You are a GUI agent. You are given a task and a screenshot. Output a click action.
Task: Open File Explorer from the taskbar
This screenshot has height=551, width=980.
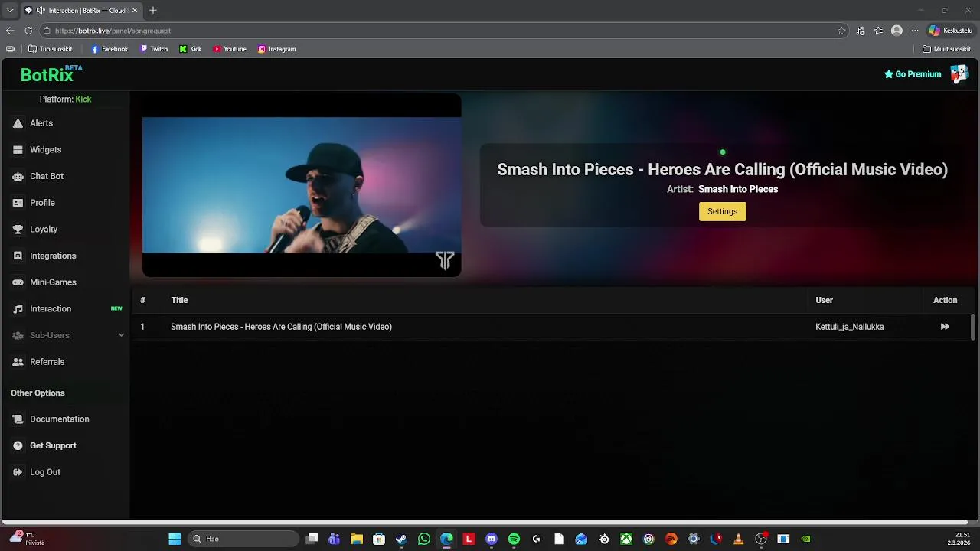tap(356, 539)
